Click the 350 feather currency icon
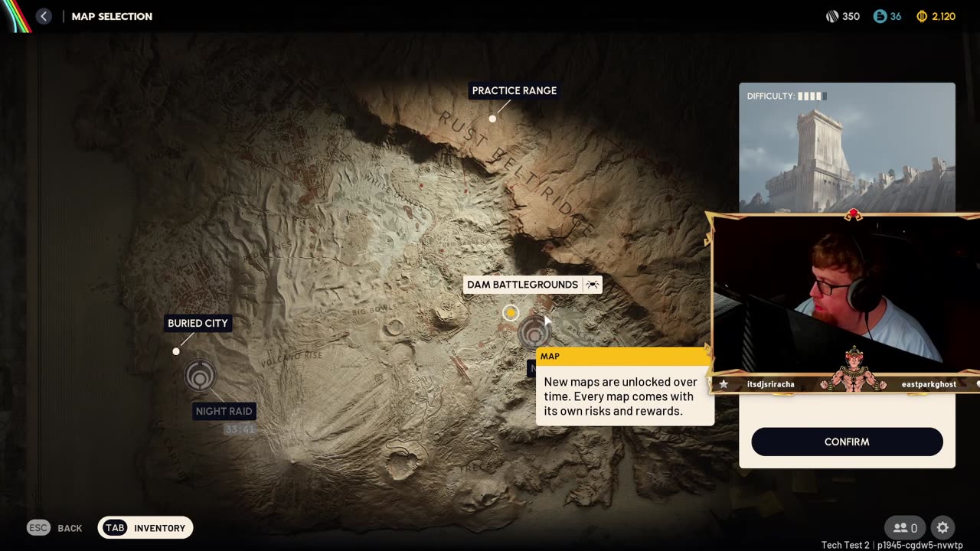Screen dimensions: 980x551 coord(832,16)
